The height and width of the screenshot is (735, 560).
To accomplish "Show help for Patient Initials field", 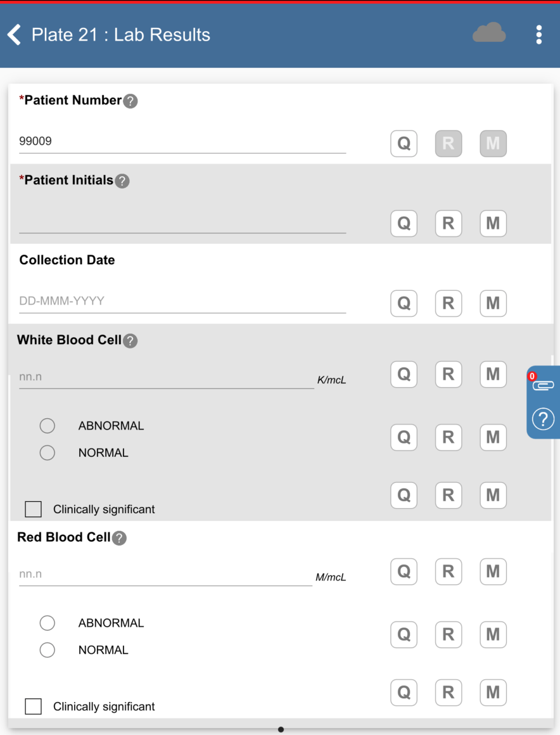I will [122, 181].
